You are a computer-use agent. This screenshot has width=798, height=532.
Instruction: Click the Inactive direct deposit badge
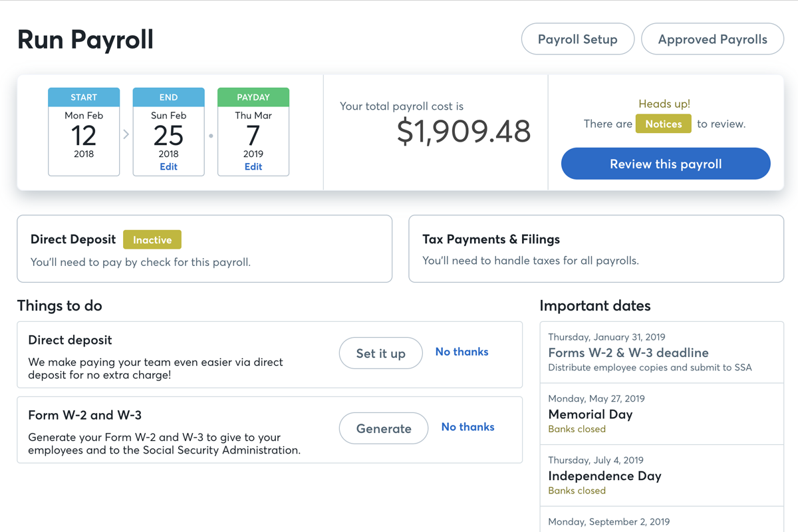(152, 239)
